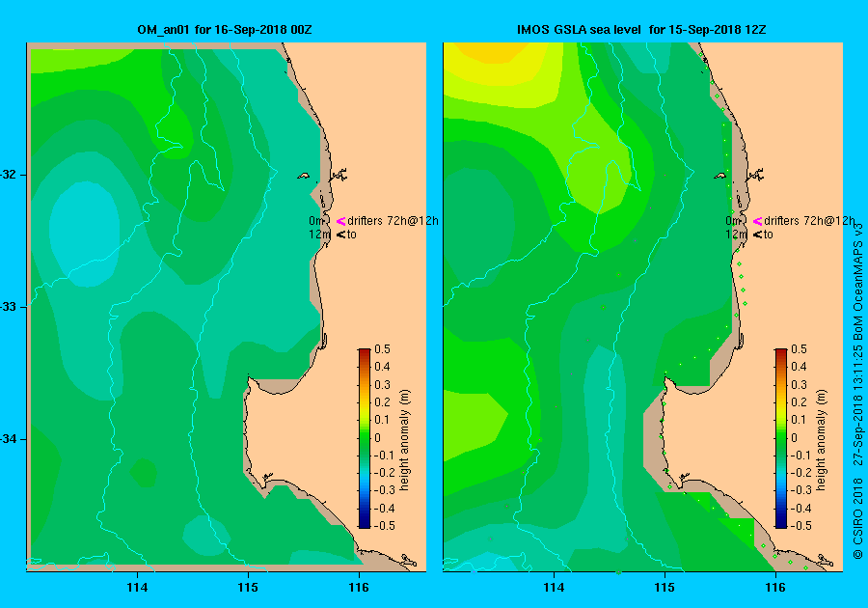Click the magenta drifter arrow in left map legend
The height and width of the screenshot is (608, 868).
(341, 221)
